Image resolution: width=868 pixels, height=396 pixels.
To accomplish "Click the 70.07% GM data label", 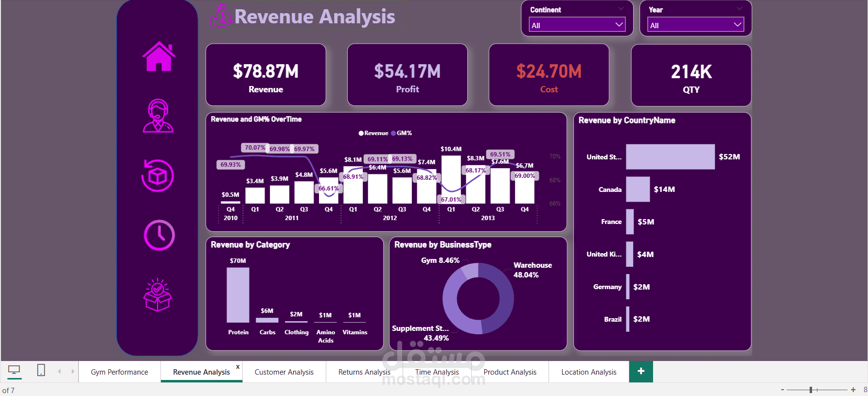I will (x=255, y=147).
